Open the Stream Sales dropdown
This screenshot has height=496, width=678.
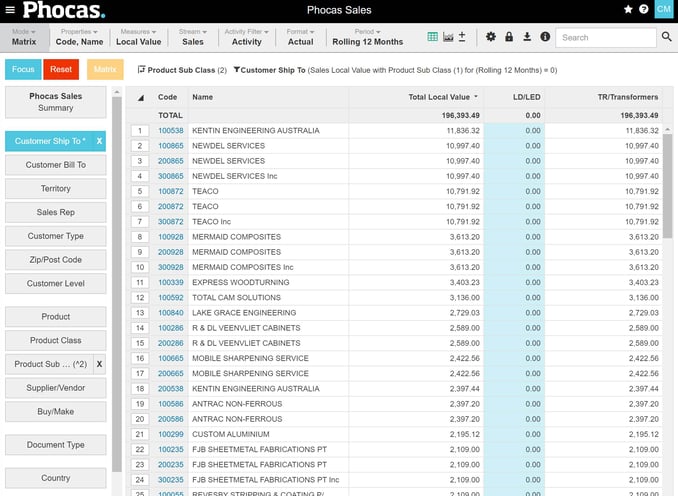tap(192, 37)
